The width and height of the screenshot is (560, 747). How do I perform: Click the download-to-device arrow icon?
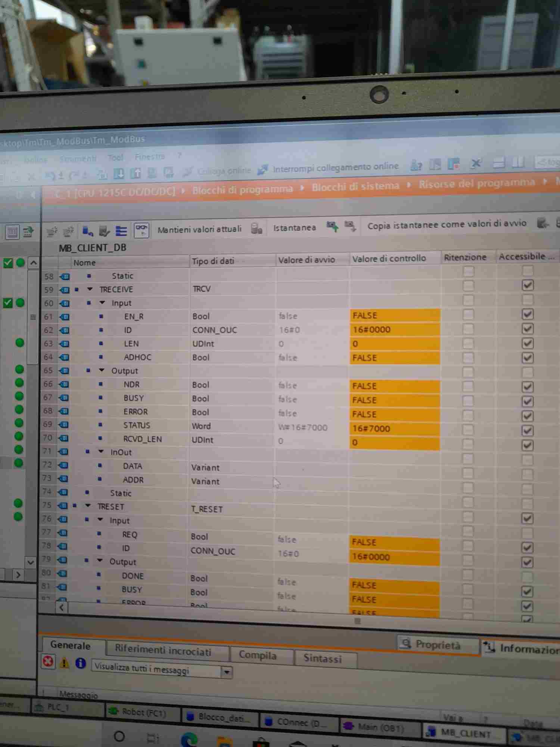coord(119,173)
